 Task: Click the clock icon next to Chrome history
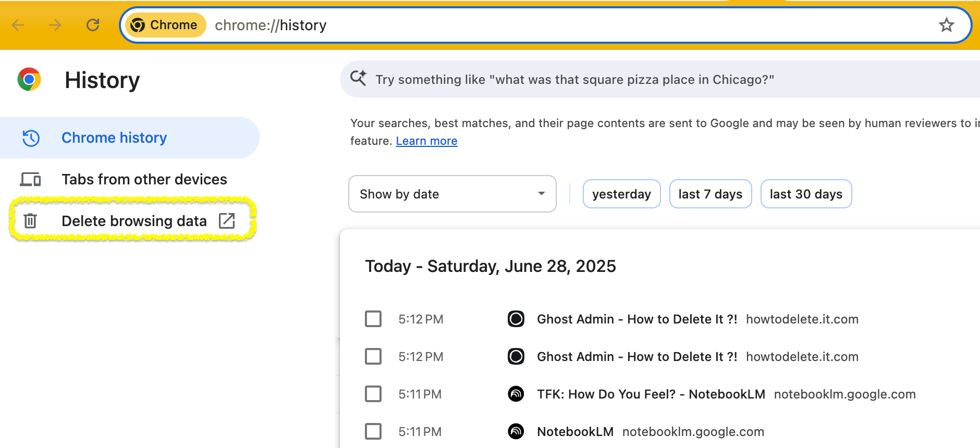(31, 138)
